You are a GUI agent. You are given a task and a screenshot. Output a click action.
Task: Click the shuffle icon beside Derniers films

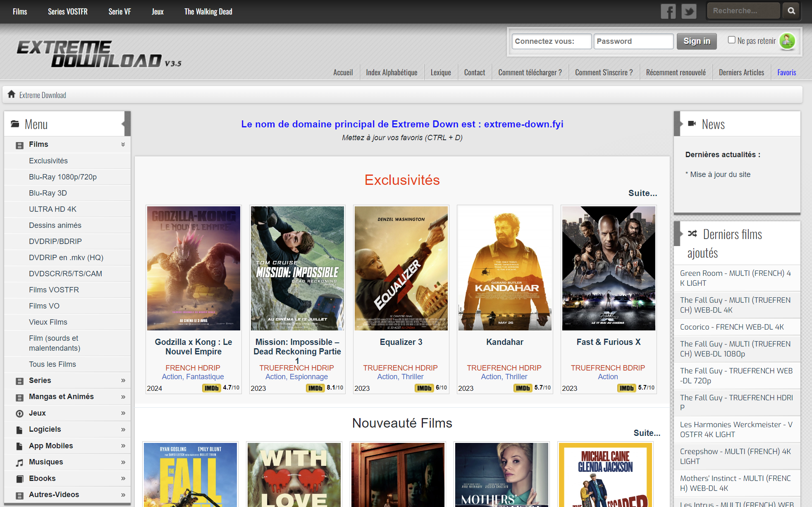692,233
